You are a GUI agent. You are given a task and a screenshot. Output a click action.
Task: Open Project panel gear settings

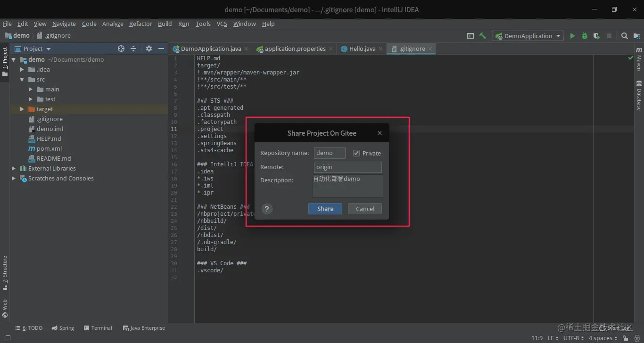point(149,49)
